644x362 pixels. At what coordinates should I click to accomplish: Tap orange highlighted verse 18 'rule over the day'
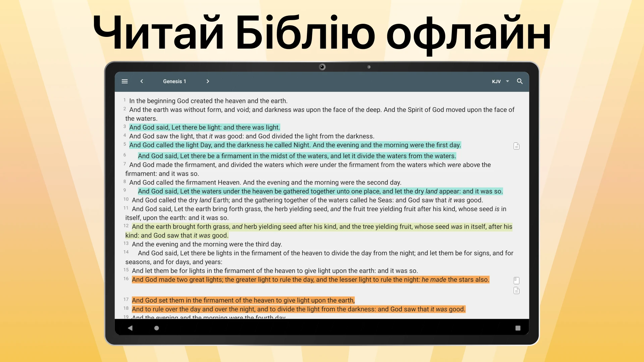click(x=299, y=309)
